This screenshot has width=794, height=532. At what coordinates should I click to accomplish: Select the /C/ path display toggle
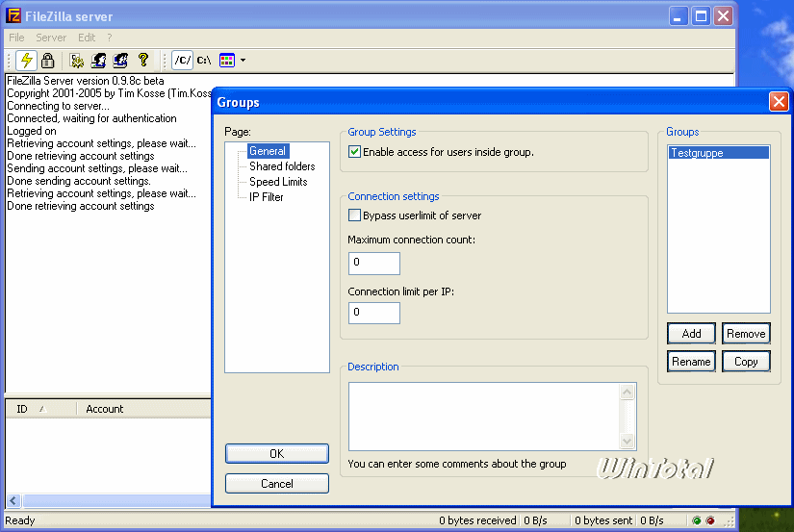click(x=182, y=61)
